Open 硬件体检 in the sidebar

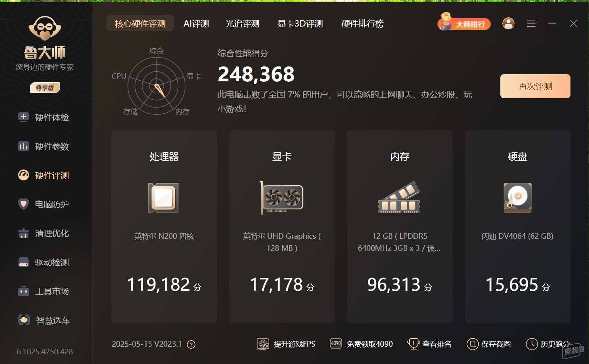tap(44, 117)
